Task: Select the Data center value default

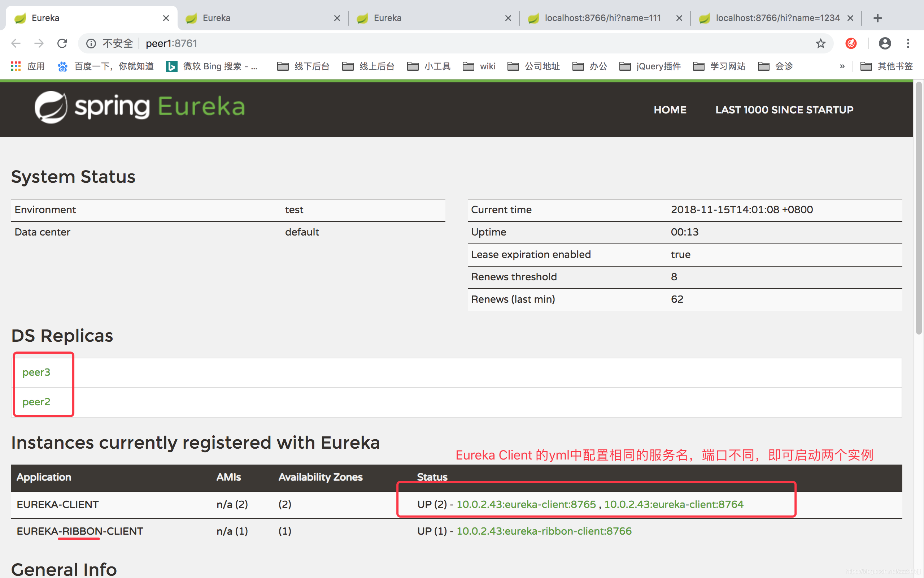Action: [302, 232]
